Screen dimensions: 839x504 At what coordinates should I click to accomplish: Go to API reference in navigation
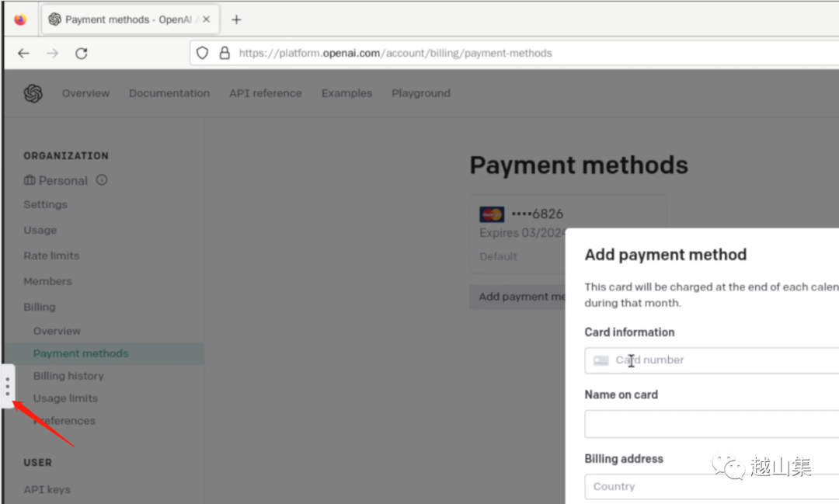(x=265, y=93)
